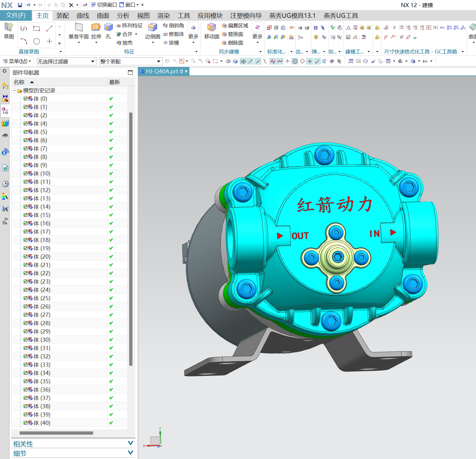
Task: Switch to the 曲线 ribbon tab
Action: point(83,16)
